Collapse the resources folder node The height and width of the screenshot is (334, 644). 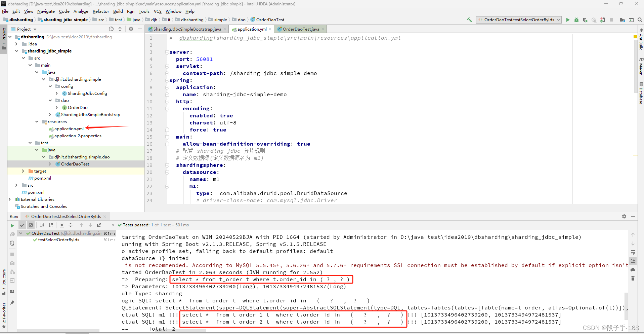click(37, 121)
